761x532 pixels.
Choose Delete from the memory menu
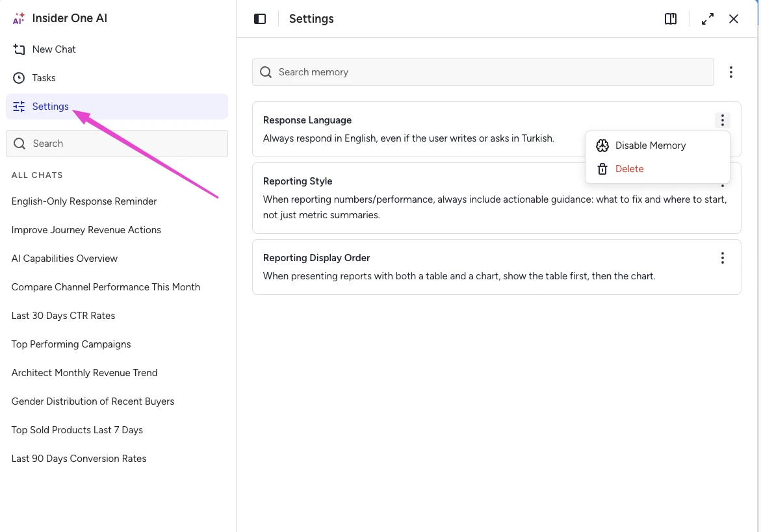pyautogui.click(x=658, y=169)
